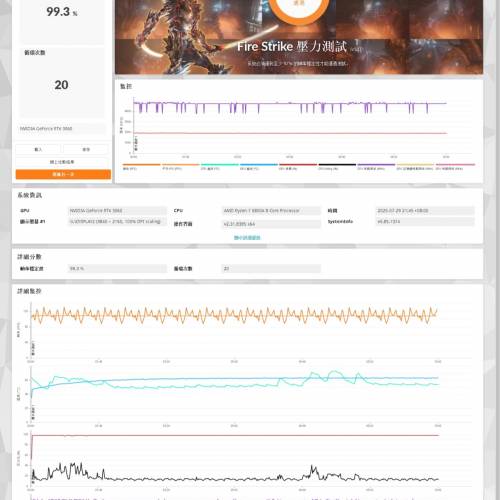This screenshot has height=500, width=500.
Task: Click the AMD Ryzen CPU value field
Action: (x=271, y=211)
